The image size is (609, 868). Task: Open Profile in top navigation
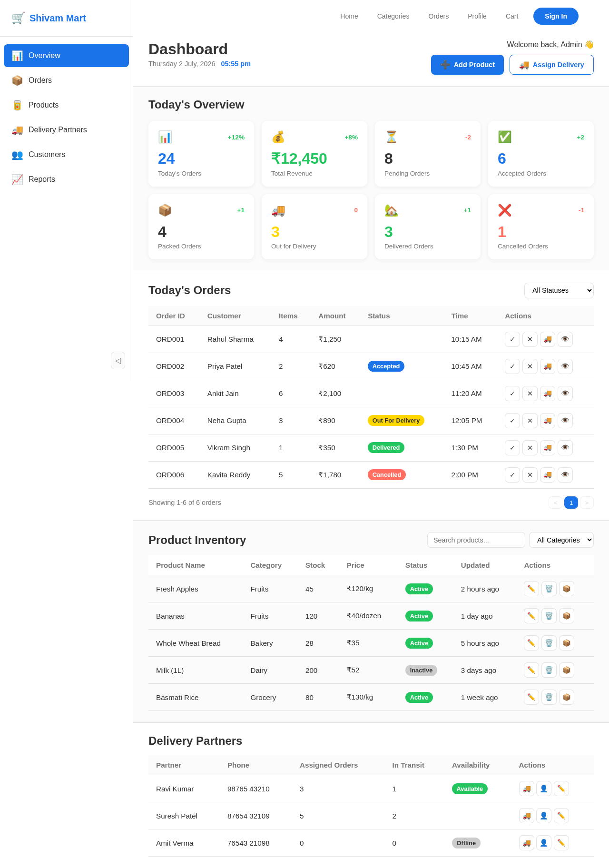(477, 16)
